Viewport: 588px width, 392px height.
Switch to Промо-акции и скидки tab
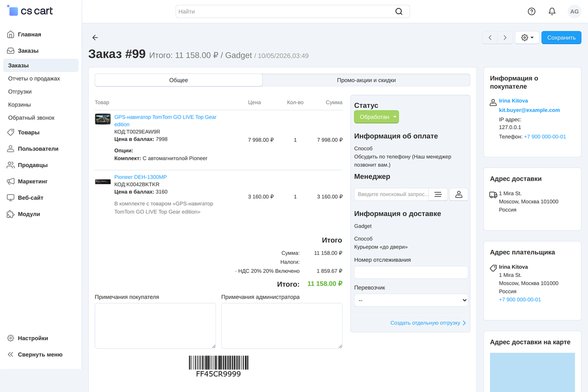click(x=366, y=80)
